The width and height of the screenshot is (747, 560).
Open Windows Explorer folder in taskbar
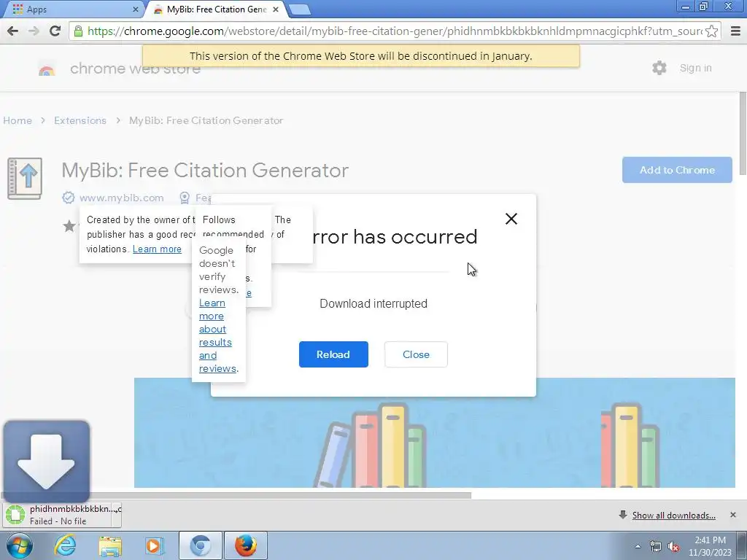110,545
